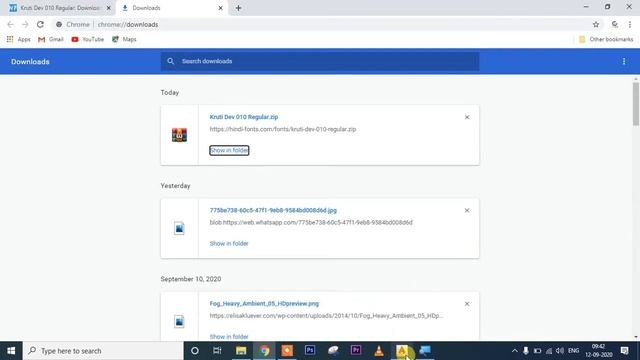This screenshot has height=360, width=640.
Task: Open a new tab with the plus button
Action: pos(238,8)
